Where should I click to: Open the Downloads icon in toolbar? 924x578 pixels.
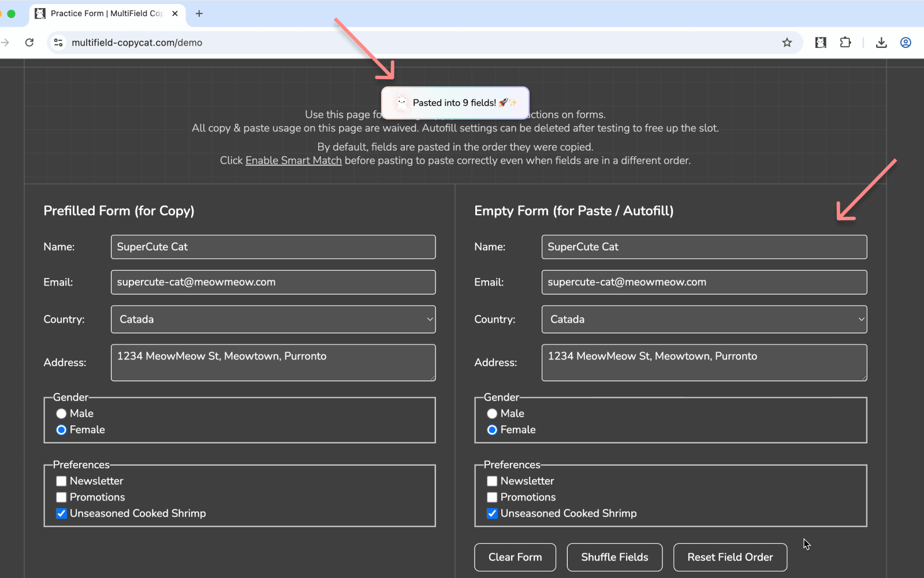pos(881,42)
